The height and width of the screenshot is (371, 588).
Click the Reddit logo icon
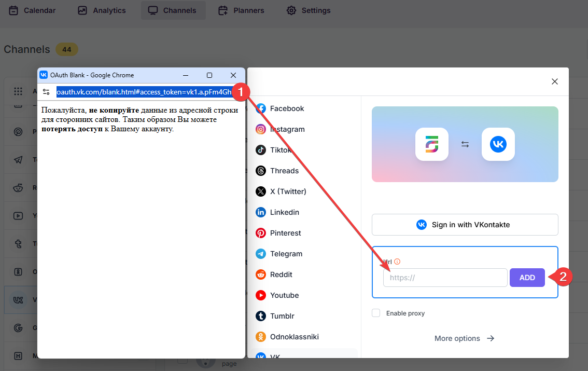point(261,274)
